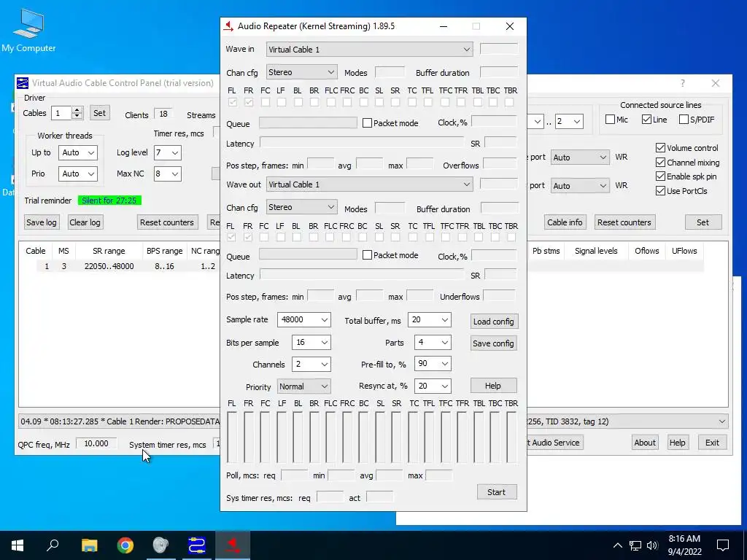The height and width of the screenshot is (560, 747).
Task: Click Help button in Audio Repeater
Action: tap(494, 386)
